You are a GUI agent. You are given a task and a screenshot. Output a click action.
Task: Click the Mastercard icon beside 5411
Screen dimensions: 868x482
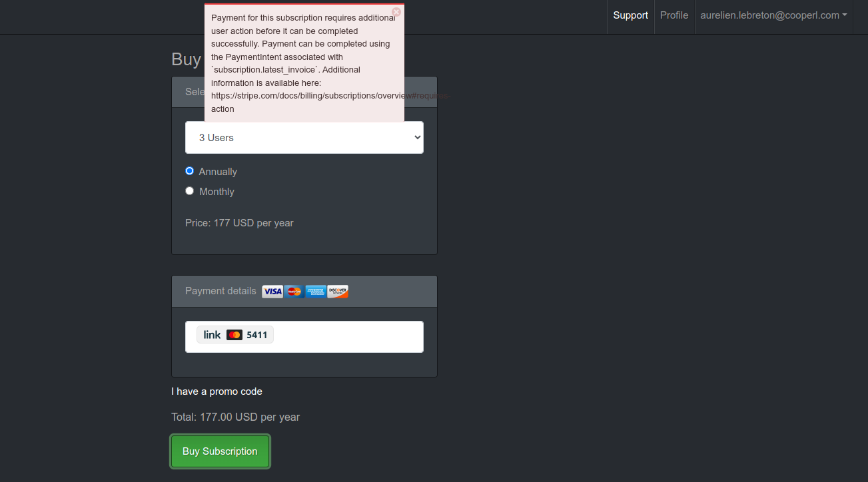coord(234,335)
